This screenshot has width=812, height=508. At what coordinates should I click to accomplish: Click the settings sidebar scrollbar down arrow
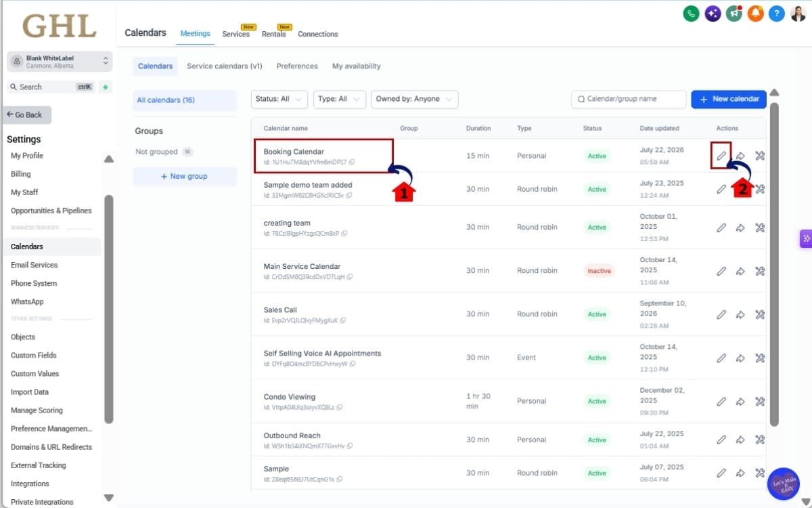[108, 497]
